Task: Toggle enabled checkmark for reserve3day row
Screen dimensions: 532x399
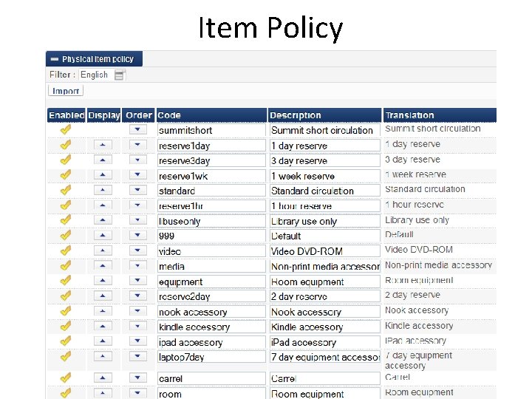Action: 66,160
